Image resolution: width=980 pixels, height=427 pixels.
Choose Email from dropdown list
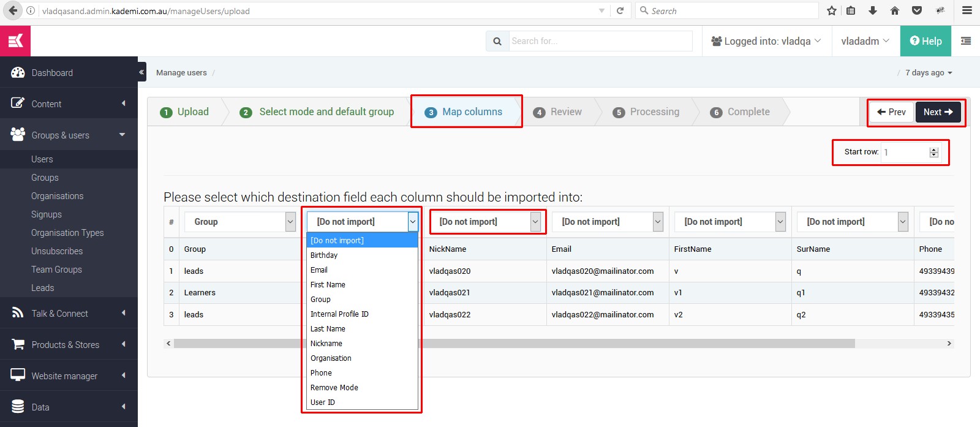point(362,270)
